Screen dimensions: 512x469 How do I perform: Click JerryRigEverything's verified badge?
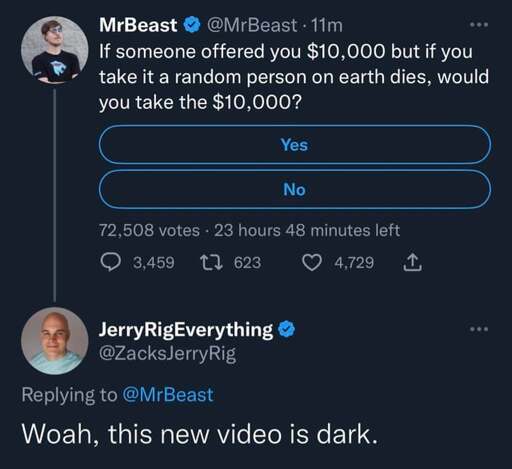[x=287, y=329]
